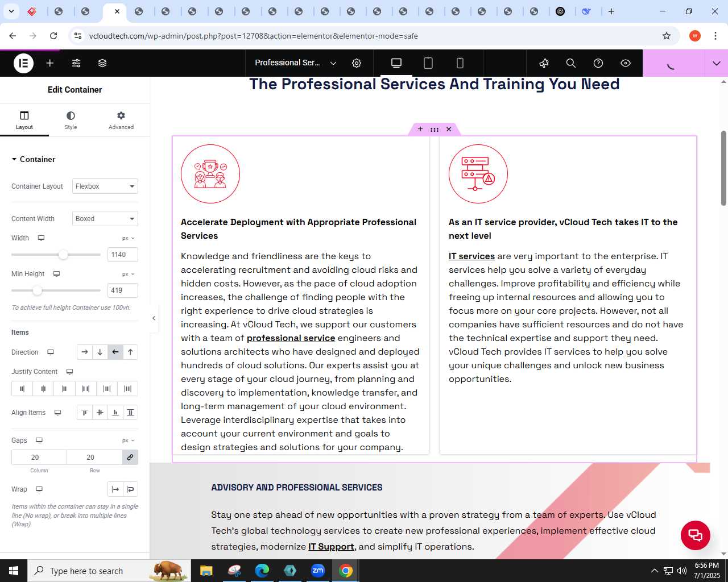Set direction to row right arrow
This screenshot has height=582, width=728.
85,352
